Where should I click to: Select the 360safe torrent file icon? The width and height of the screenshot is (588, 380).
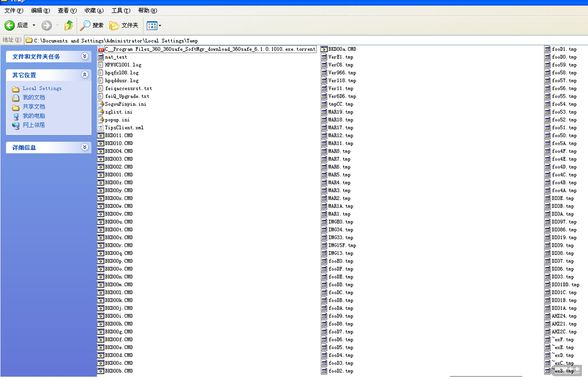[x=101, y=49]
